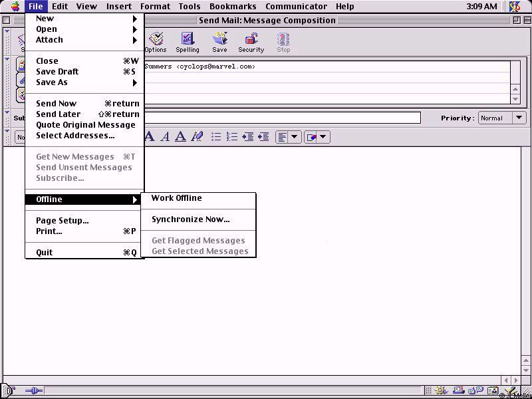Choose Work Offline from the submenu
This screenshot has width=532, height=399.
198,198
